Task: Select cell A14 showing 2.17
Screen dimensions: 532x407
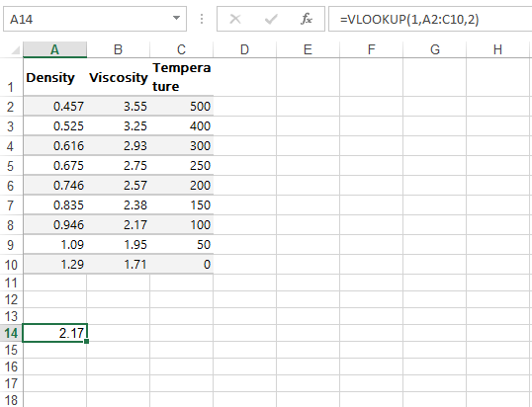Action: [54, 333]
